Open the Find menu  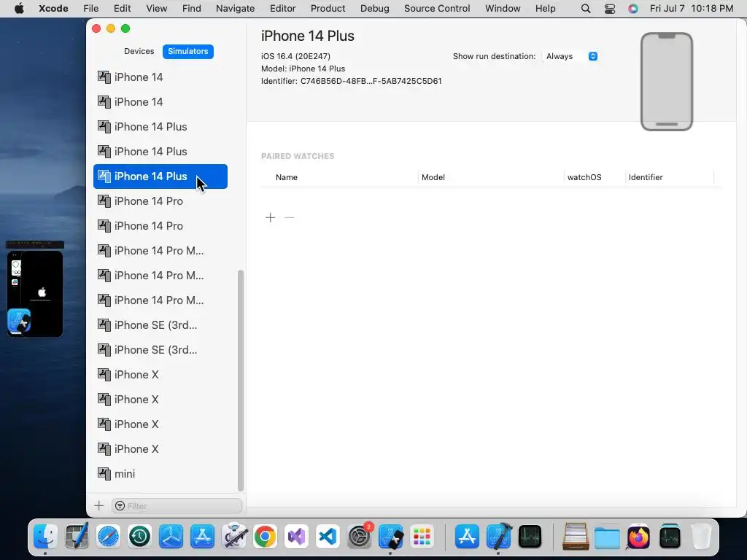pyautogui.click(x=192, y=9)
